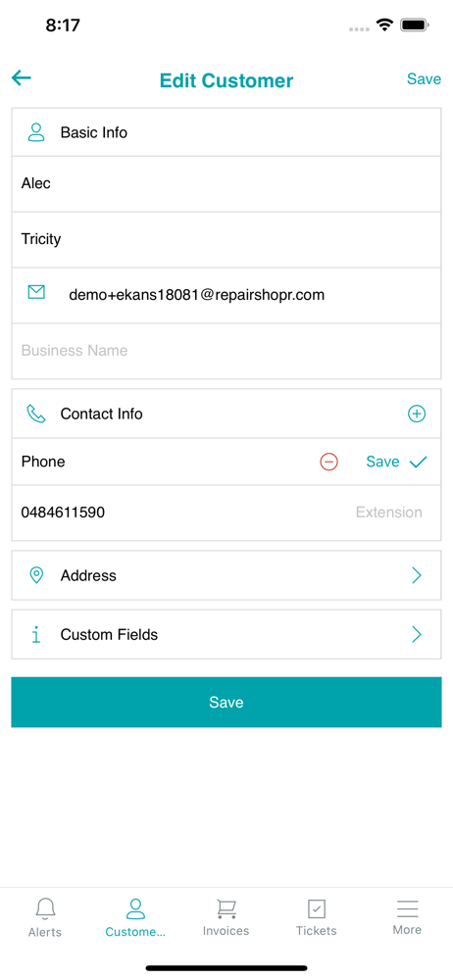Open the Phone type label selector
The image size is (453, 980).
click(43, 462)
